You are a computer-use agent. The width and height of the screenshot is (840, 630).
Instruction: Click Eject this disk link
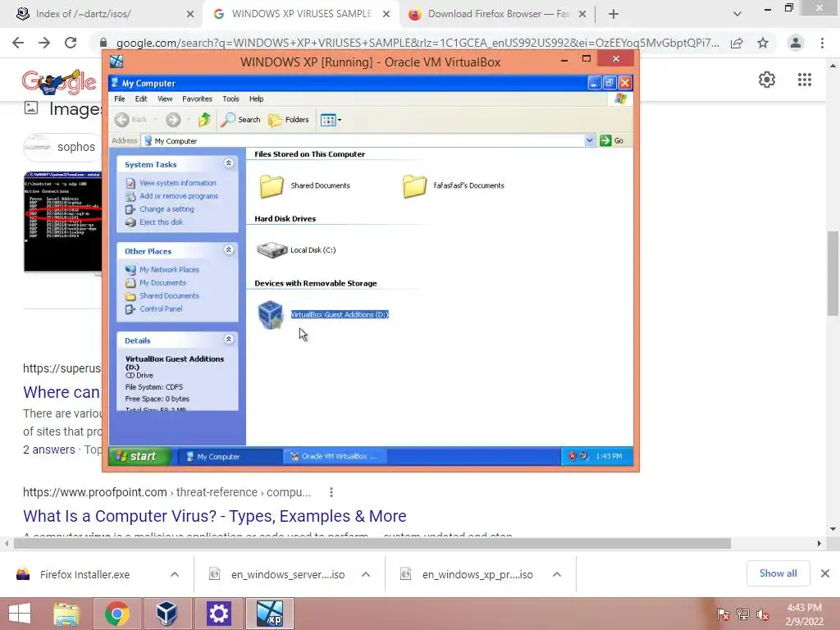pos(162,221)
